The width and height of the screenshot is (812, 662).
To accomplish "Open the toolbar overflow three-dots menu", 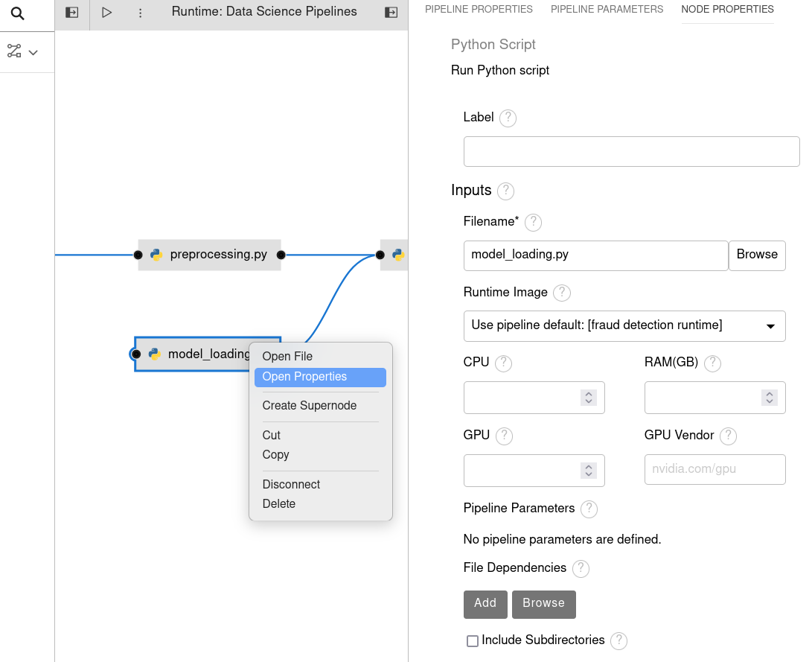I will tap(141, 13).
